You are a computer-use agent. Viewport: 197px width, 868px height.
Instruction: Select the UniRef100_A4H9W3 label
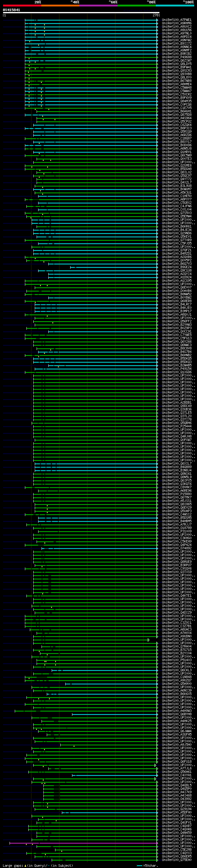(x=176, y=711)
